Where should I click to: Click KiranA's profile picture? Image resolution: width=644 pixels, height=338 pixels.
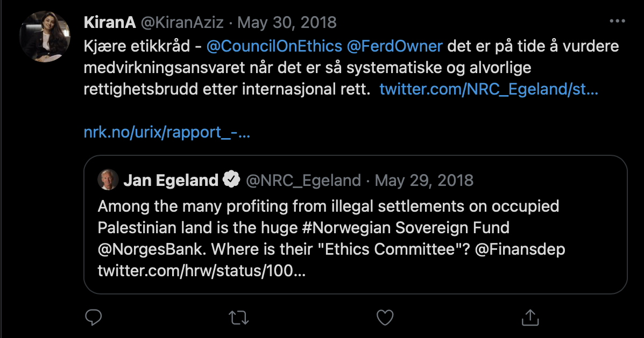pos(45,36)
